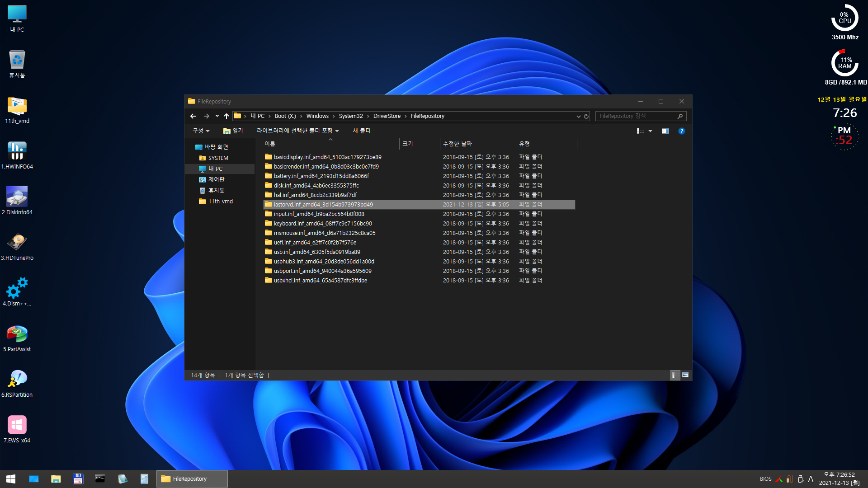Viewport: 868px width, 488px height.
Task: Open taskbar File Explorer icon
Action: (56, 479)
